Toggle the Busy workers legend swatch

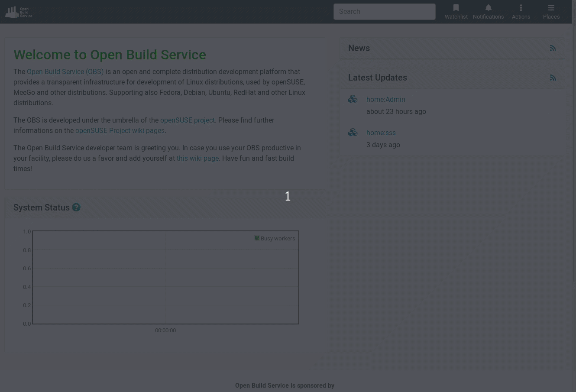(257, 238)
